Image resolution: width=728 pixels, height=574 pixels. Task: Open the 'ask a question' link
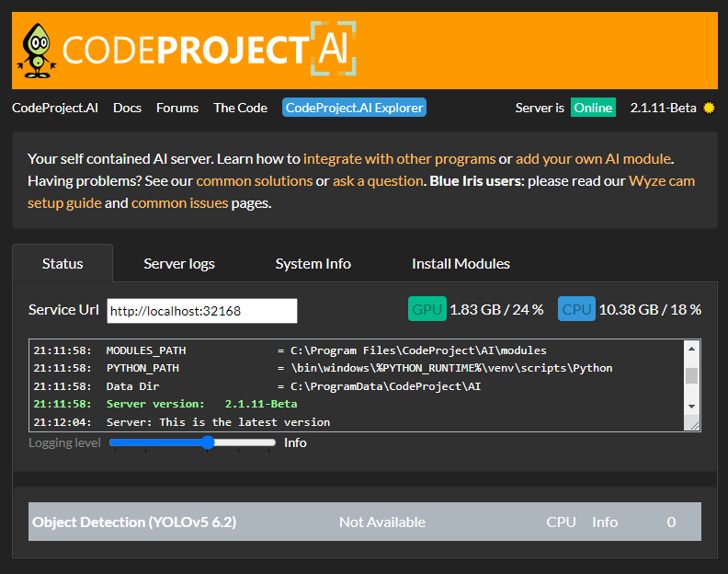[378, 181]
